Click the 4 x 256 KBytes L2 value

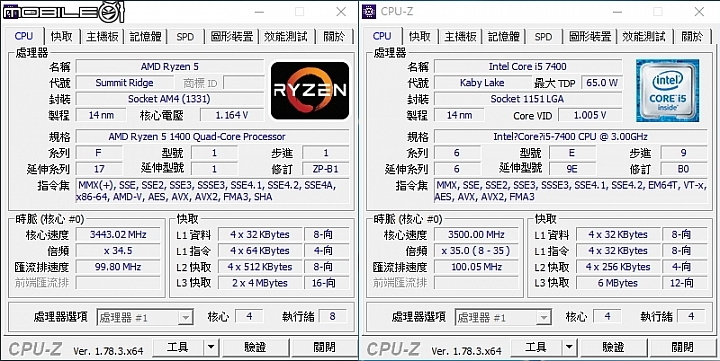coord(618,267)
